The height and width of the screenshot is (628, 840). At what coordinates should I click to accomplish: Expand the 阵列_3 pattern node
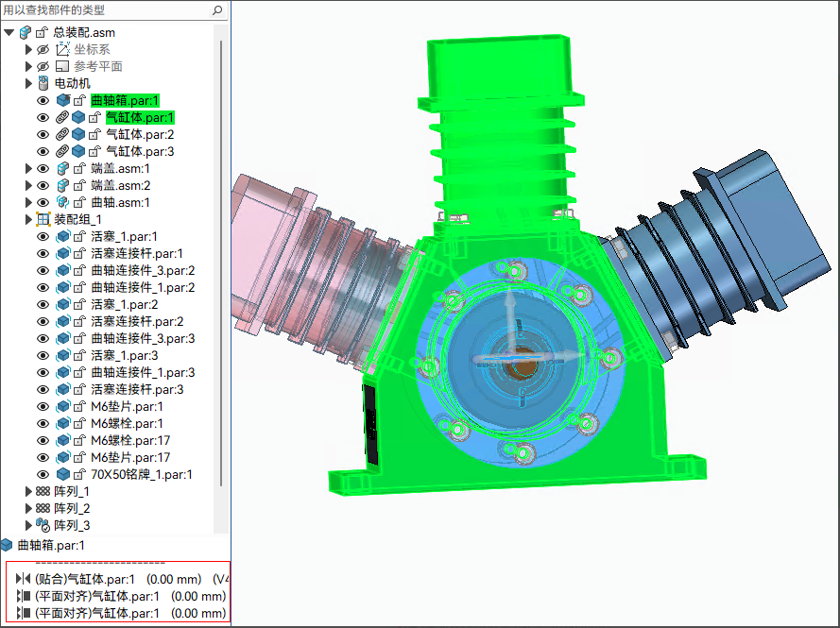tap(29, 526)
